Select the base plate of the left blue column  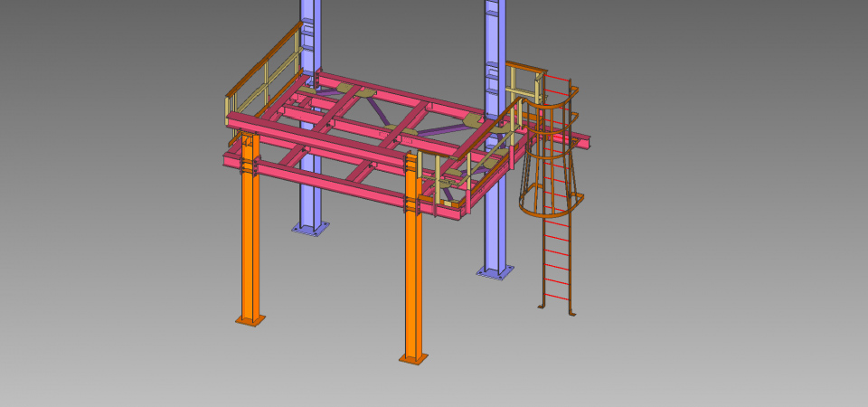[310, 229]
